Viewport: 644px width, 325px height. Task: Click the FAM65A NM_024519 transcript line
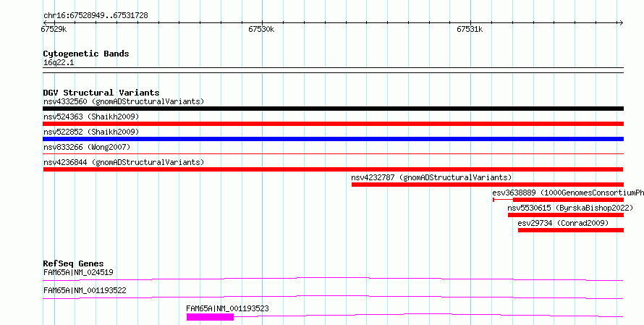point(333,279)
